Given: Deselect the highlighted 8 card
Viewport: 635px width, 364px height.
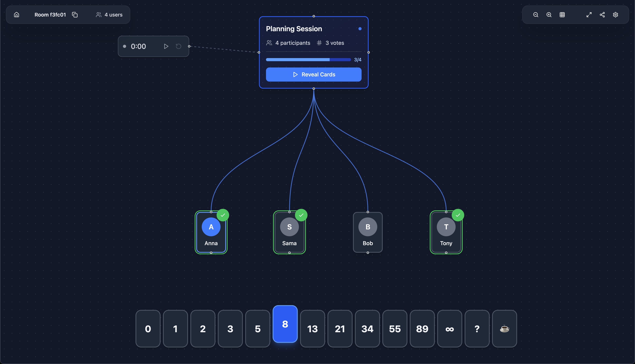Looking at the screenshot, I should click(285, 324).
